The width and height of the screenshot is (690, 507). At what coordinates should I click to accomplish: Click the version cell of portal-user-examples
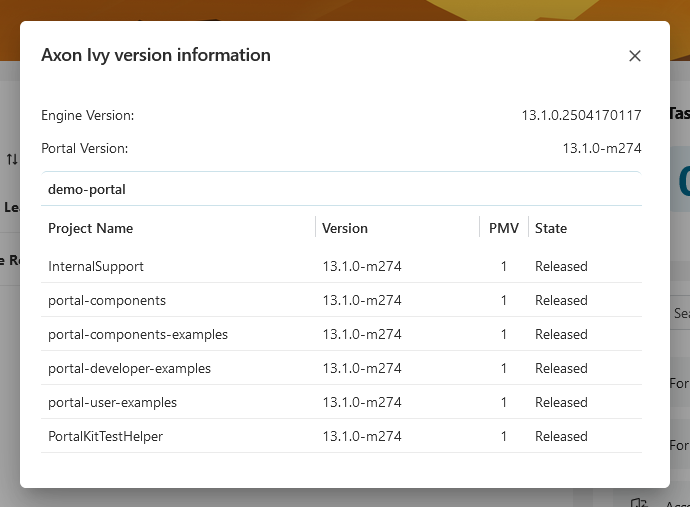[362, 402]
